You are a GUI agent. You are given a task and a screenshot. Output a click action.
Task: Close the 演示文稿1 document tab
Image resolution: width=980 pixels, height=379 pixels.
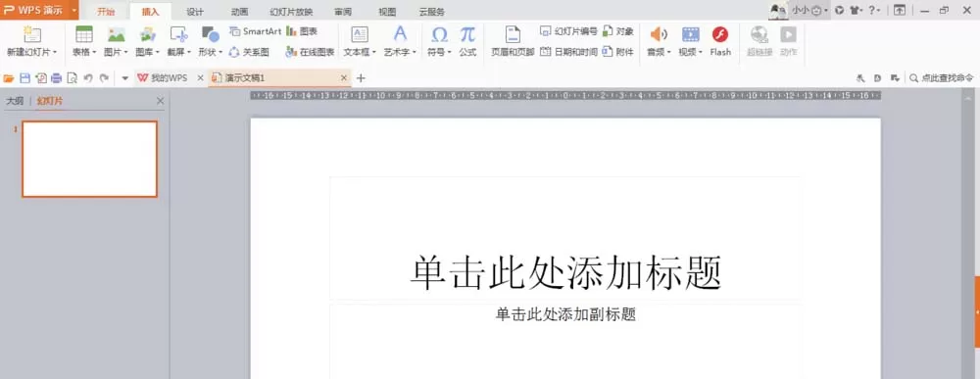(343, 78)
